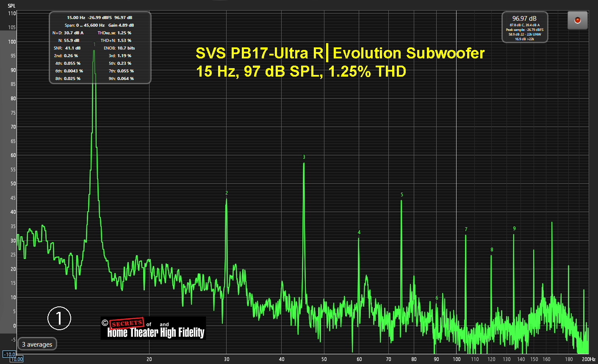Click the 200Hz axis end label
The image size is (598, 364).
tap(588, 359)
